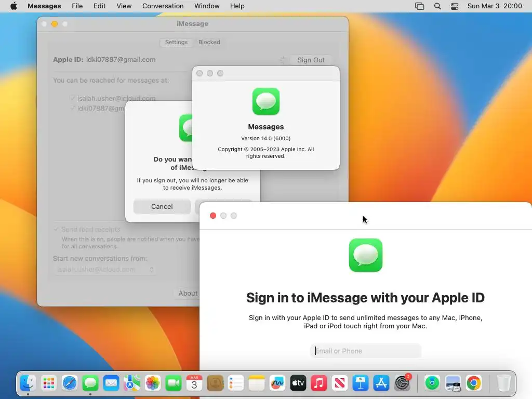Screen dimensions: 532x399
Task: Open Find My from the Dock
Action: click(x=432, y=383)
